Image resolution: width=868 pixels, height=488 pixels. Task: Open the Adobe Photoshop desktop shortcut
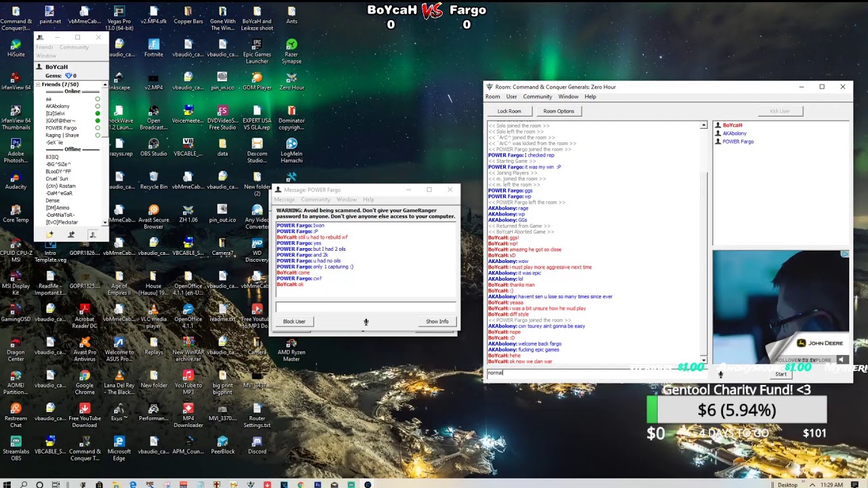tap(16, 150)
